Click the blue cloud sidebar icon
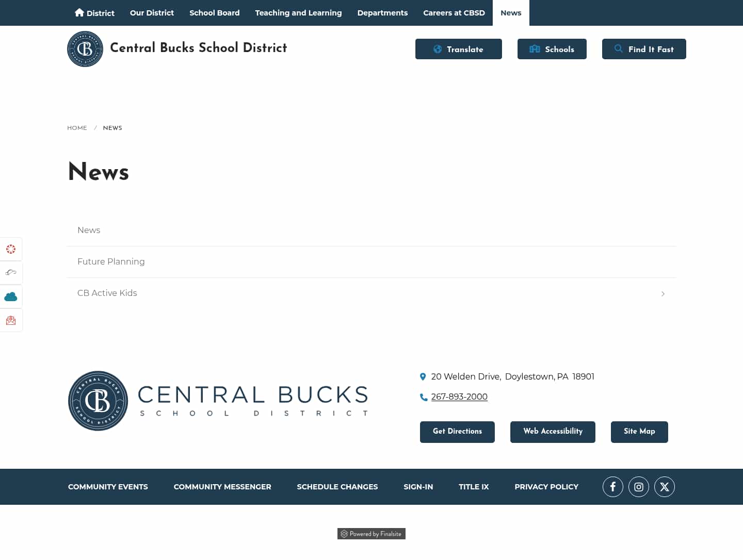This screenshot has height=560, width=743. [11, 297]
